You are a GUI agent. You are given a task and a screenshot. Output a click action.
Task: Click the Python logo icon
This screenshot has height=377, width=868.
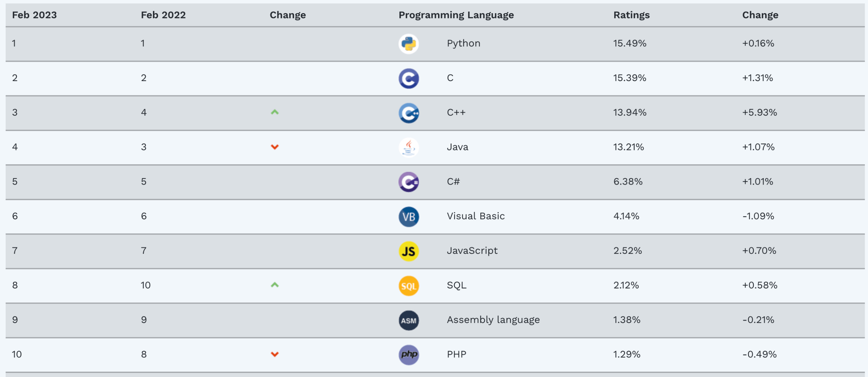[x=409, y=44]
